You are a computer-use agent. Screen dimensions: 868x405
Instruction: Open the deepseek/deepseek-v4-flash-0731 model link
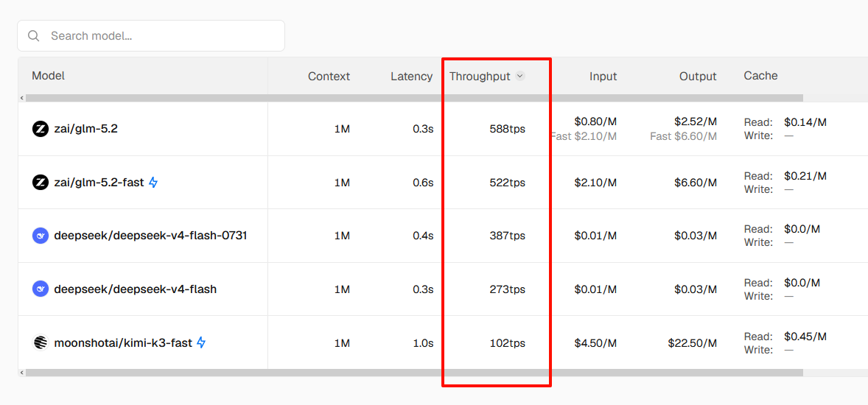[150, 236]
